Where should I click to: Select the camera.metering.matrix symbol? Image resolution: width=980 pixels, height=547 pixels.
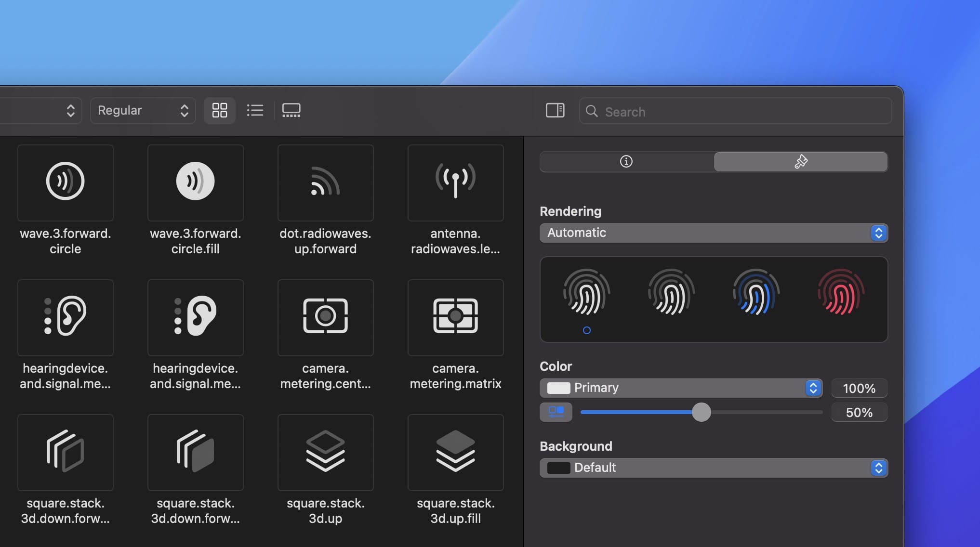click(x=456, y=318)
